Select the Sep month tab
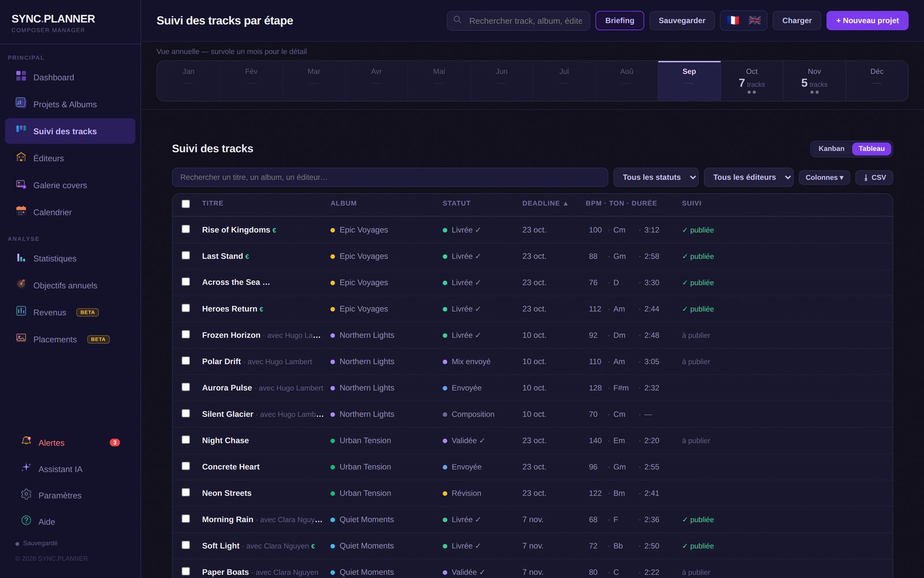 689,81
